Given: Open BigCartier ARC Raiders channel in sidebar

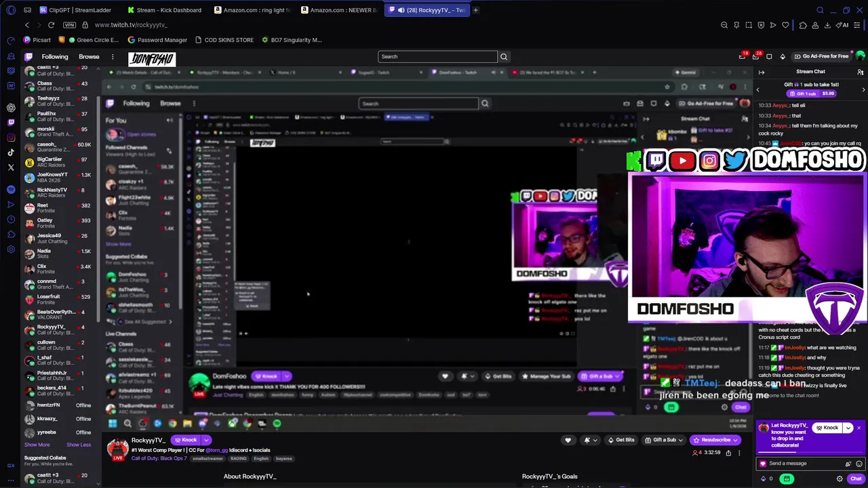Looking at the screenshot, I should point(58,162).
